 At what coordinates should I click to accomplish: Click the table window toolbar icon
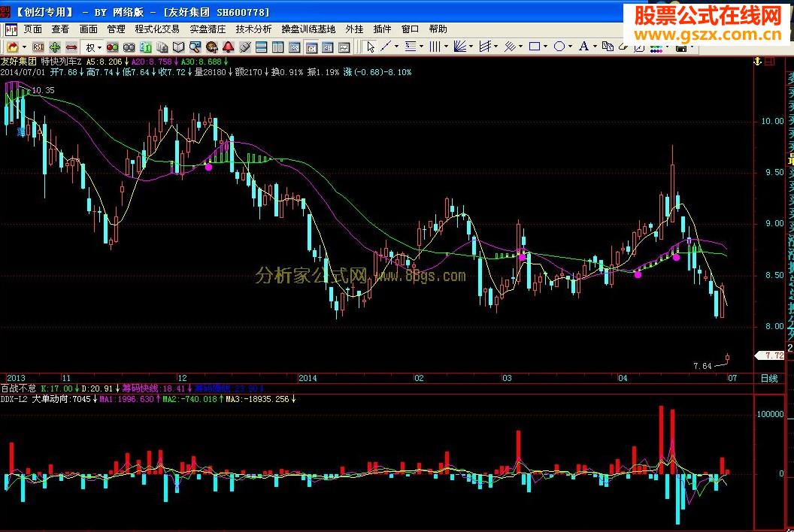328,47
